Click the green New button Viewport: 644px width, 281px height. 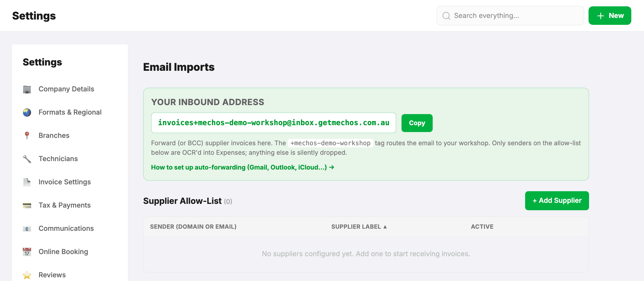[x=610, y=16]
